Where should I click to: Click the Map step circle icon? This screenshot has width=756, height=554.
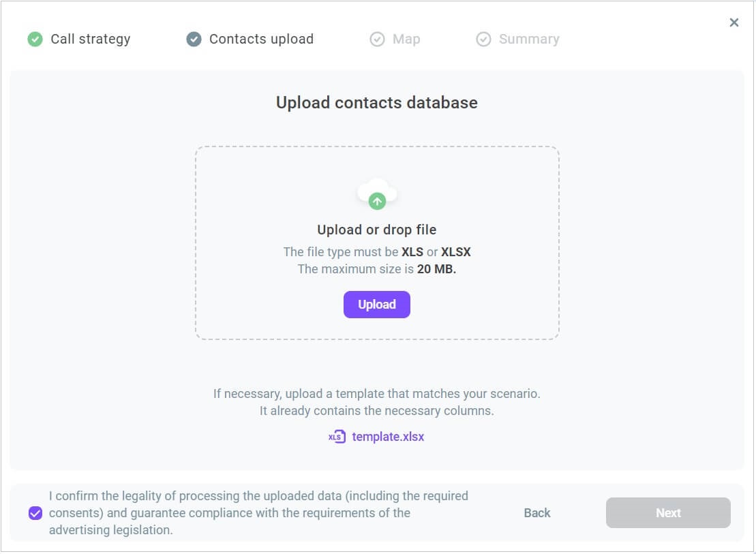pyautogui.click(x=377, y=39)
